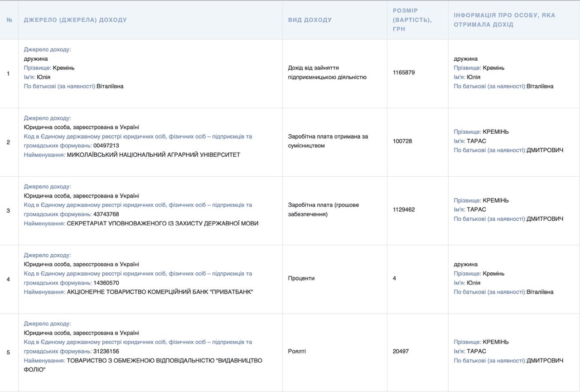Screen dimensions: 580x392
Task: Click the amount 1165879 in row 1
Action: coord(404,73)
